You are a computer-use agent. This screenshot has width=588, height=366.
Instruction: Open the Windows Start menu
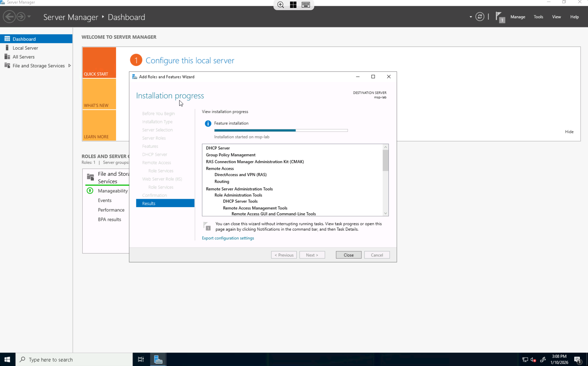pyautogui.click(x=7, y=359)
